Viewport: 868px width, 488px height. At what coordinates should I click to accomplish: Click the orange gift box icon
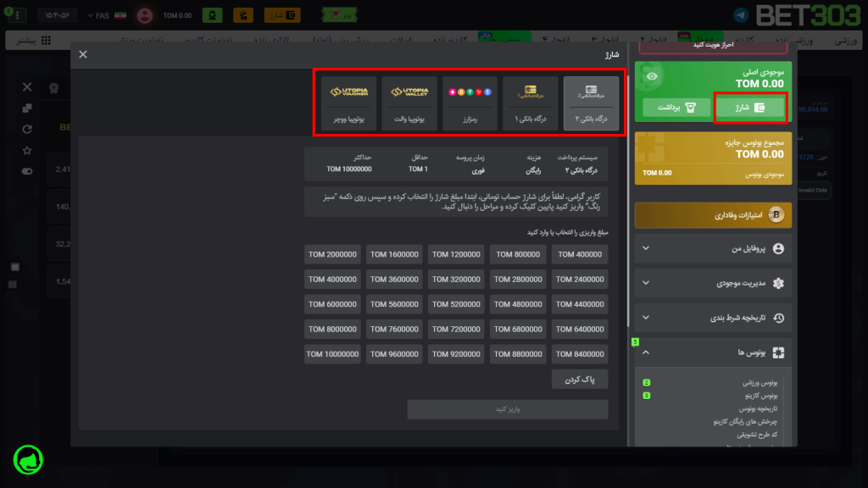[243, 15]
